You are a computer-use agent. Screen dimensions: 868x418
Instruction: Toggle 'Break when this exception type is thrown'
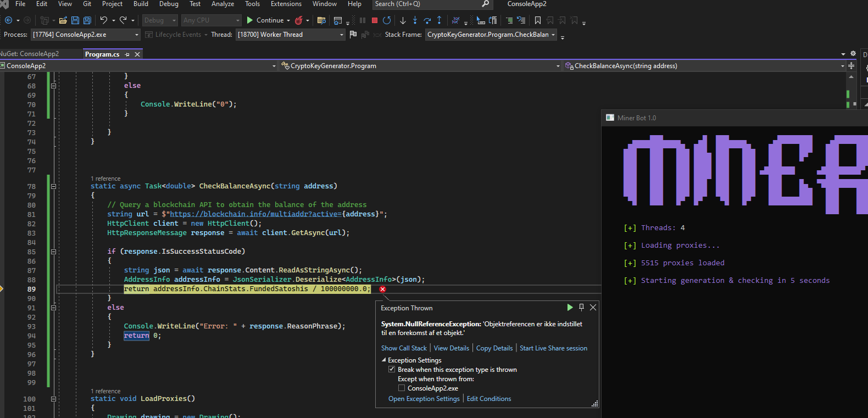(x=392, y=370)
